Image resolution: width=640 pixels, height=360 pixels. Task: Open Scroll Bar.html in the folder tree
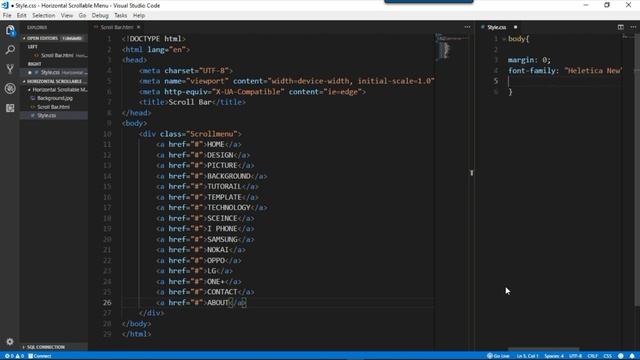coord(54,107)
